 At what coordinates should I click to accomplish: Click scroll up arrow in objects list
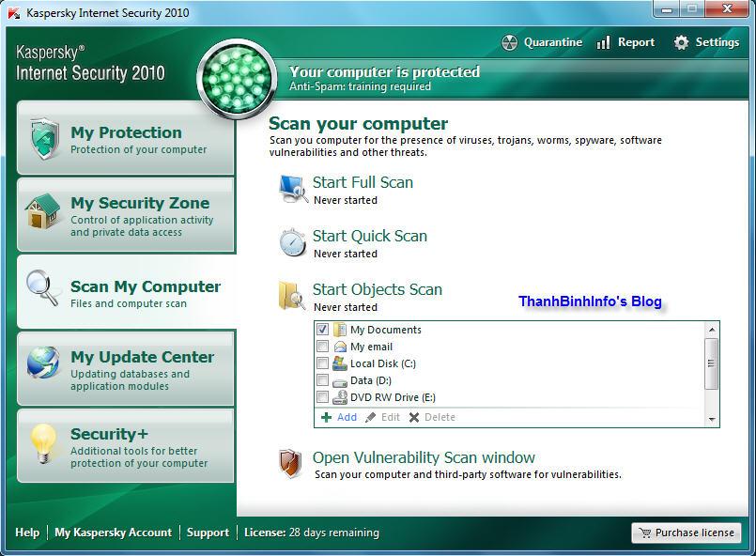click(x=712, y=330)
